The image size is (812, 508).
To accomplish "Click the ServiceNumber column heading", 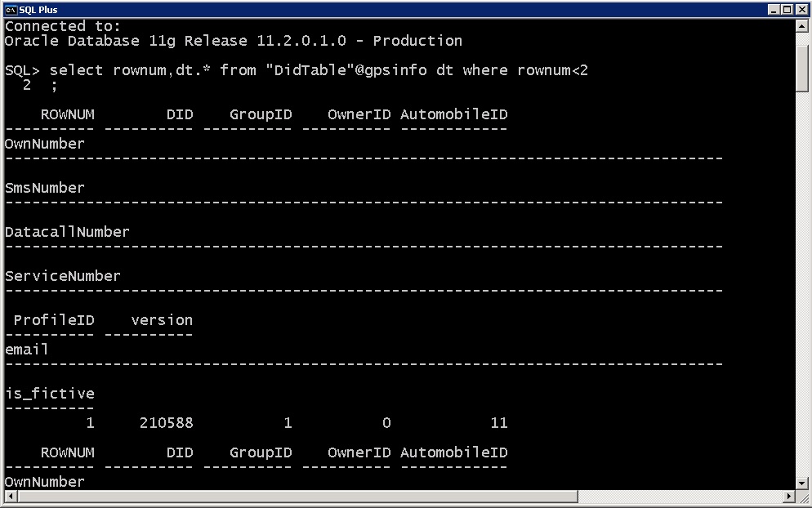I will 63,276.
